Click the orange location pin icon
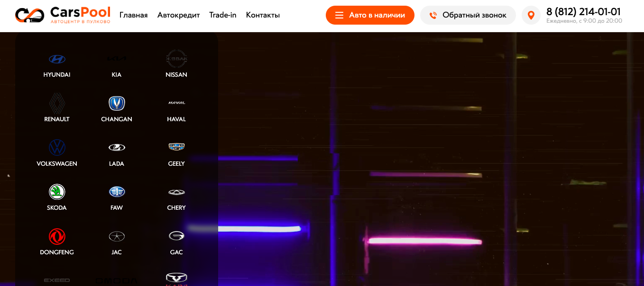Viewport: 644px width, 286px height. tap(531, 15)
